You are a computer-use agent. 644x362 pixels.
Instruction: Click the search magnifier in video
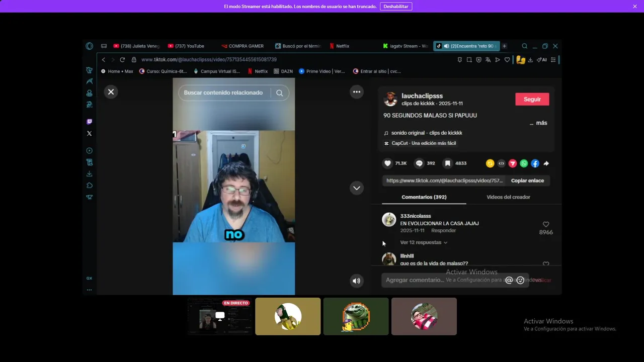pos(280,93)
